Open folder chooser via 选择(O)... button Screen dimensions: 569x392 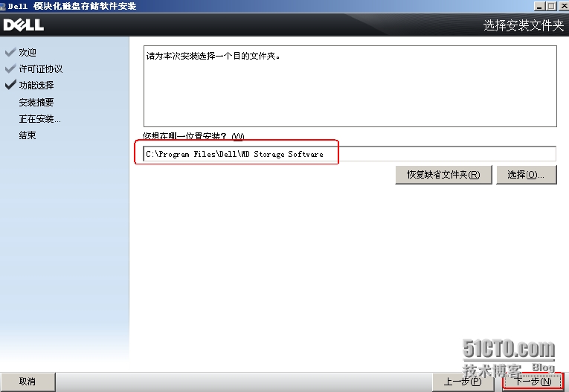(526, 175)
